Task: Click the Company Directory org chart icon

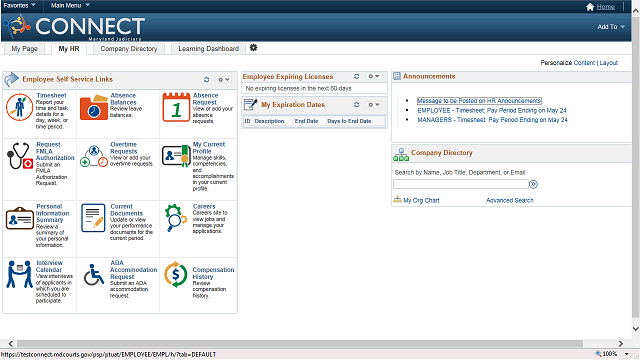Action: pyautogui.click(x=401, y=155)
